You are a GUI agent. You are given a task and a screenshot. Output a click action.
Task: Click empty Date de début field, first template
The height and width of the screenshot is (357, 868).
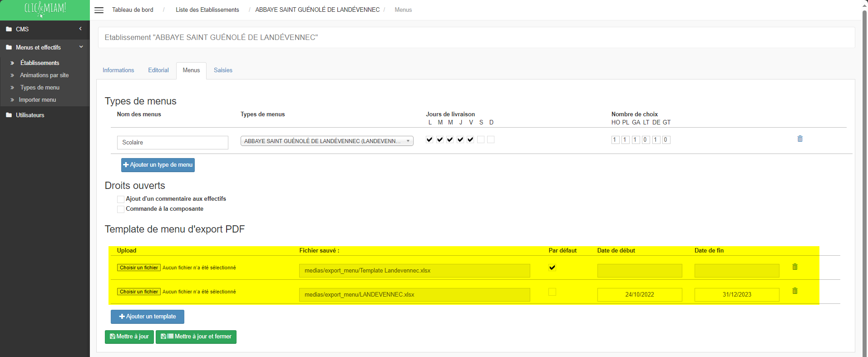pyautogui.click(x=640, y=271)
